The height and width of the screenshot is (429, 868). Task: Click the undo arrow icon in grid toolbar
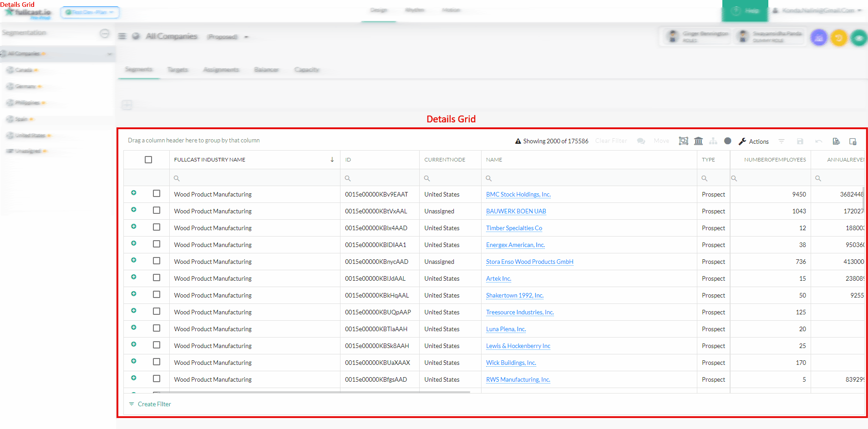[x=819, y=141]
